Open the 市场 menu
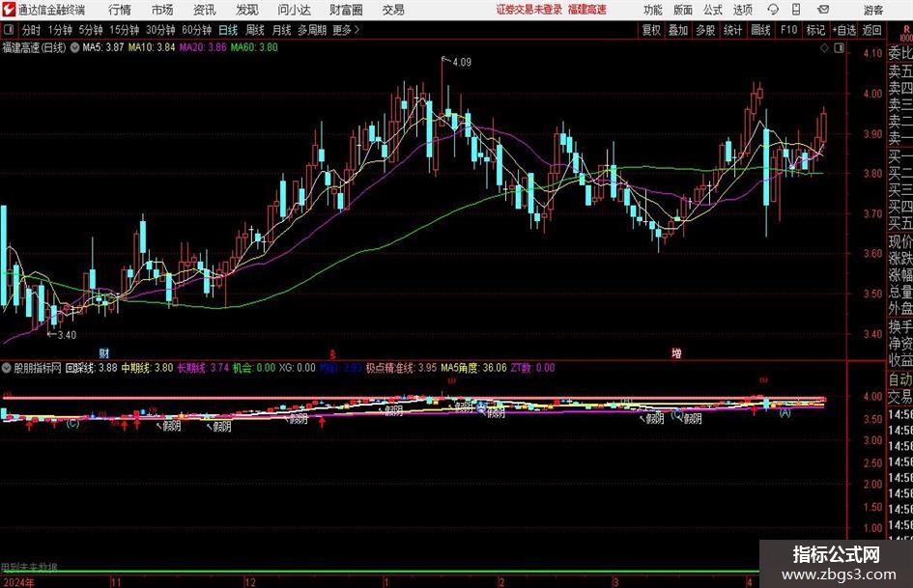Viewport: 913px width, 588px height. pyautogui.click(x=162, y=10)
